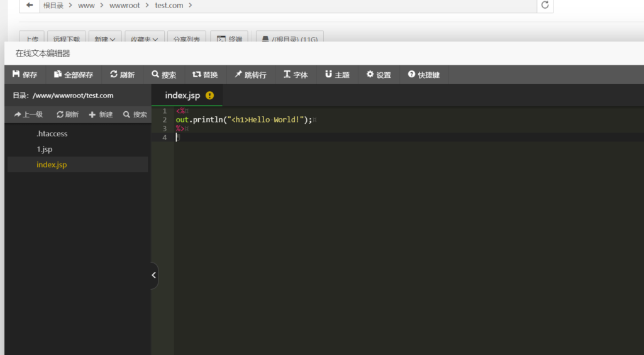Navigate to wwwroot in breadcrumb
The height and width of the screenshot is (355, 644).
[x=125, y=6]
